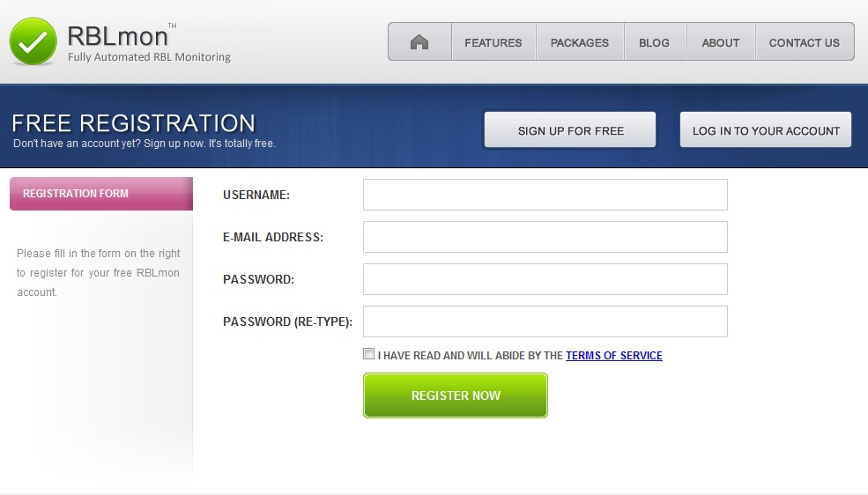Go to homepage via house icon
Image resolution: width=868 pixels, height=495 pixels.
419,42
